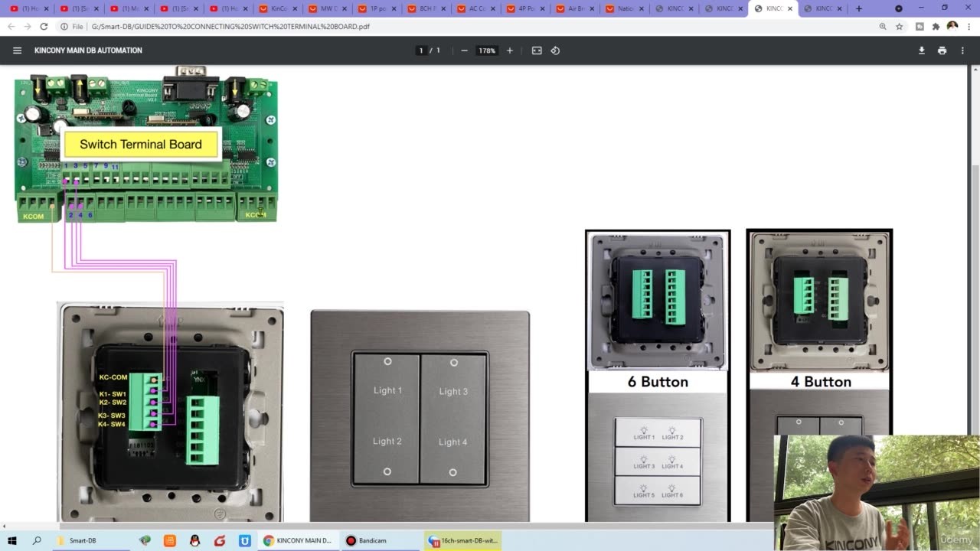Open the Chrome tab search dropdown

tap(899, 8)
